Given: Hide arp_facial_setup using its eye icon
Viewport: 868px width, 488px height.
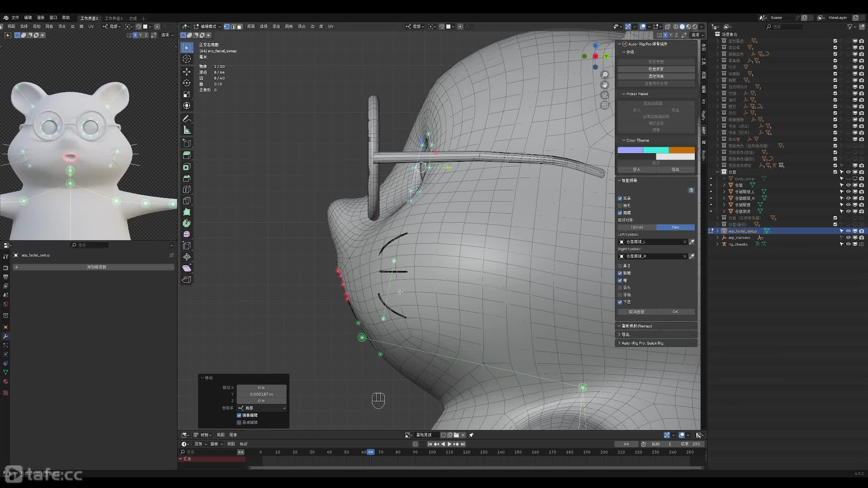Looking at the screenshot, I should tap(849, 231).
